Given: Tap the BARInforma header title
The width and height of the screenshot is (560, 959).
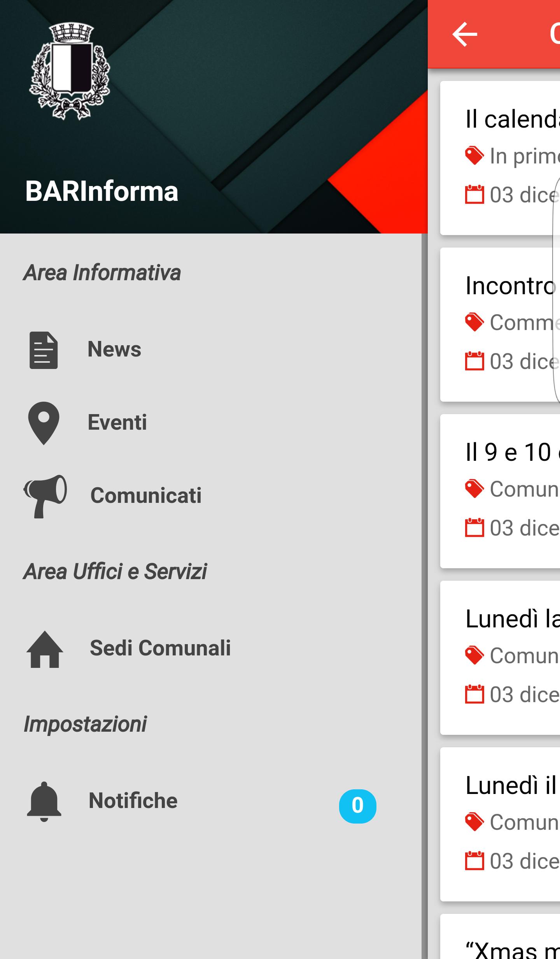Looking at the screenshot, I should [101, 191].
